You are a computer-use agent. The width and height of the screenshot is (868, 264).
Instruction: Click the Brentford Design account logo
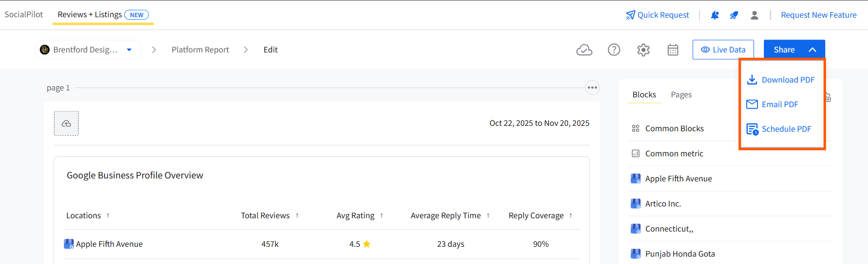(45, 50)
